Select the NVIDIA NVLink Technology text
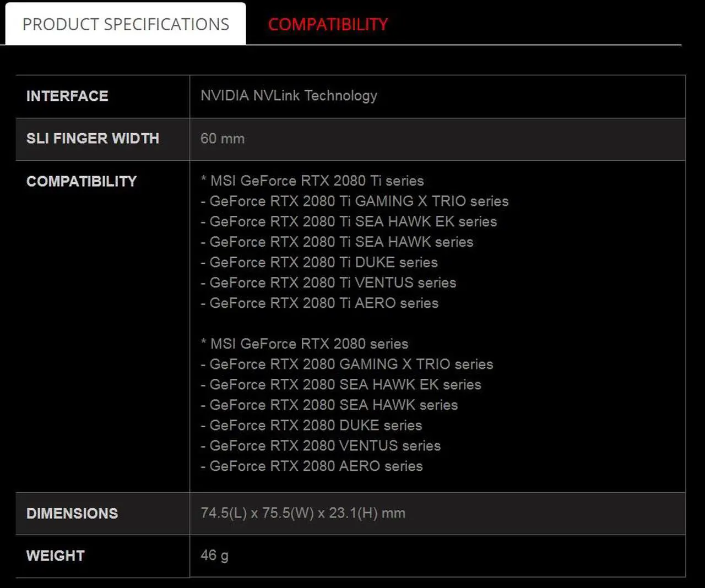The height and width of the screenshot is (588, 705). click(x=288, y=96)
